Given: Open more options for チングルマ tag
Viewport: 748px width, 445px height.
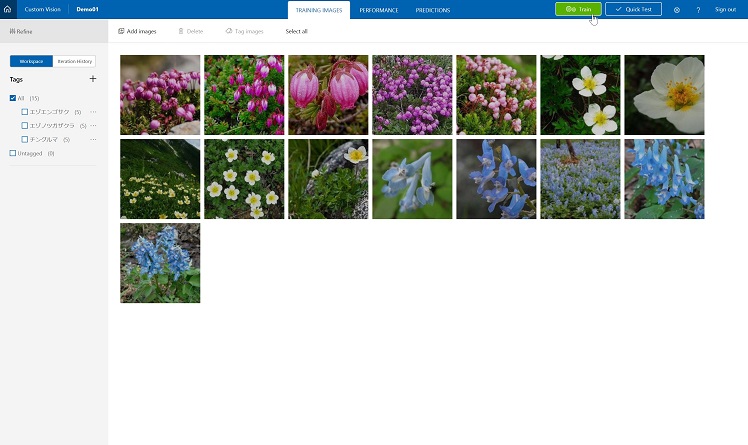Looking at the screenshot, I should (93, 140).
